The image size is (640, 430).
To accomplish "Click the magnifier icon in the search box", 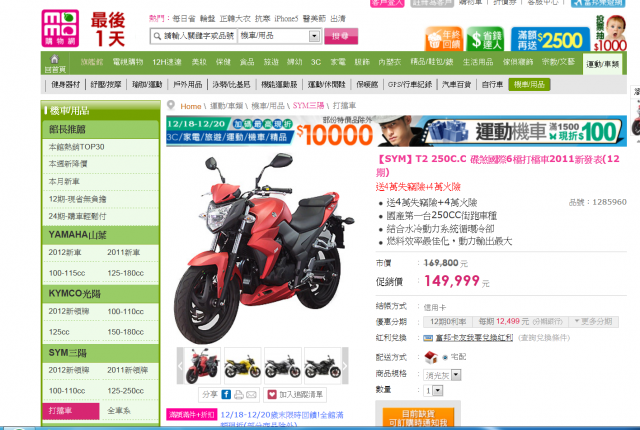I will [157, 36].
